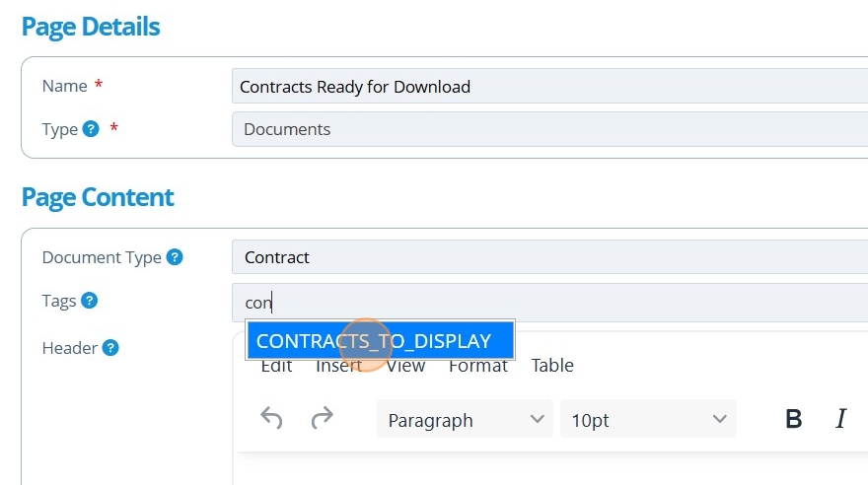The height and width of the screenshot is (485, 868).
Task: Open the 10pt font size dropdown
Action: (x=647, y=420)
